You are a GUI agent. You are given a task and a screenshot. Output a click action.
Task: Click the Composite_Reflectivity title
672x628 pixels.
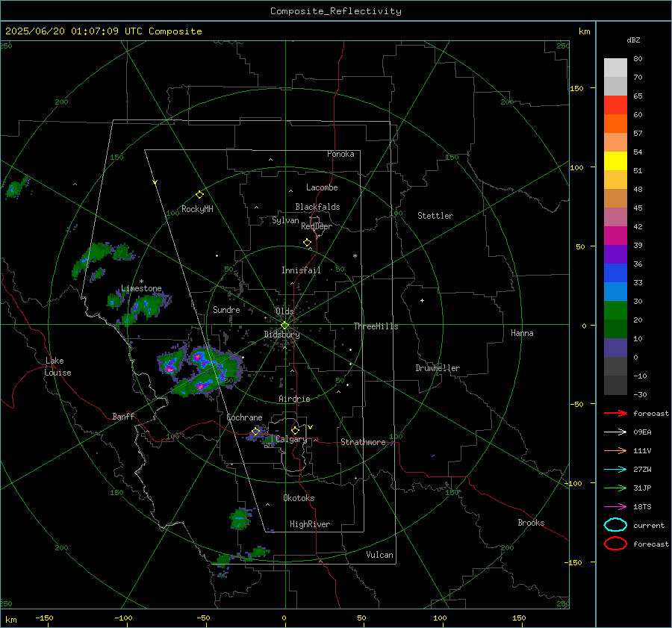[336, 11]
